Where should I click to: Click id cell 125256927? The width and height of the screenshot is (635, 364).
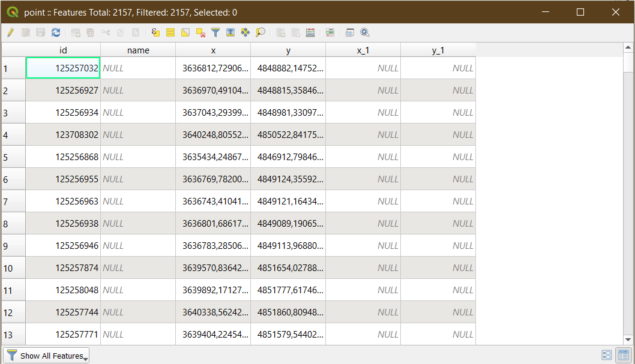tap(63, 90)
